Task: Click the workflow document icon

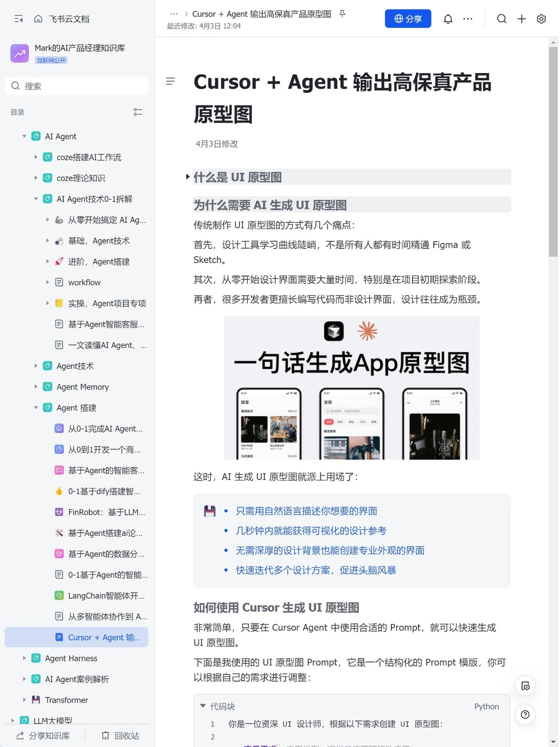Action: pos(59,282)
